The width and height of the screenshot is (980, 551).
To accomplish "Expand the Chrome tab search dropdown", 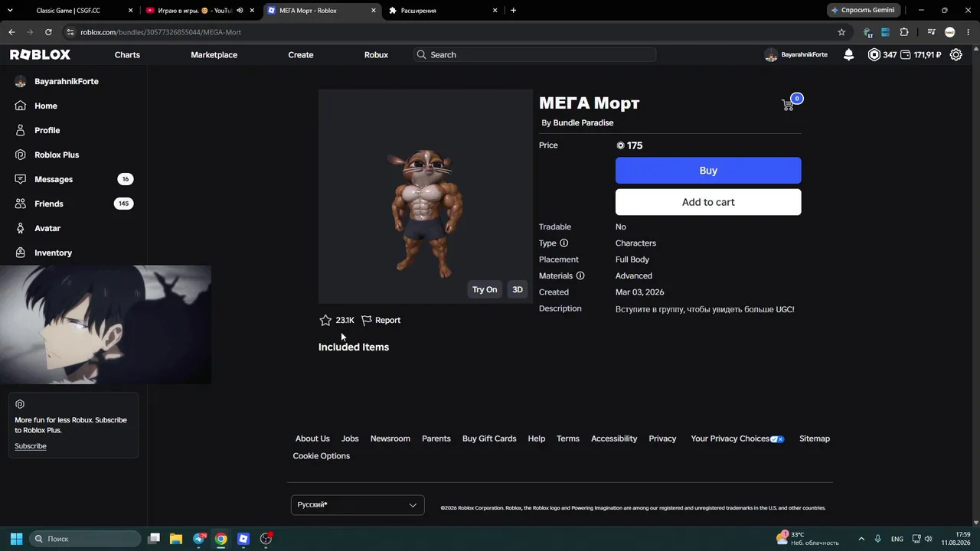I will [x=11, y=11].
